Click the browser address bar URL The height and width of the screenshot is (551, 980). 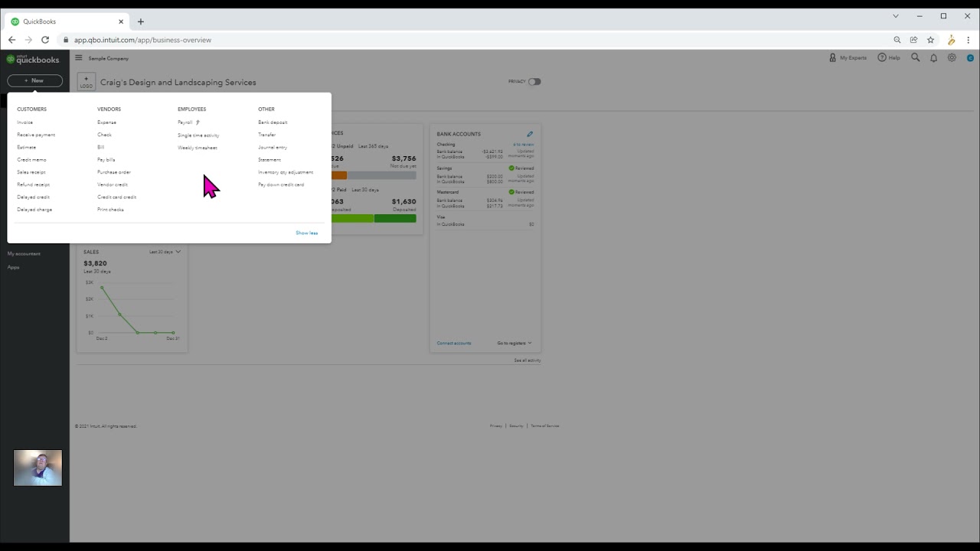pyautogui.click(x=142, y=40)
